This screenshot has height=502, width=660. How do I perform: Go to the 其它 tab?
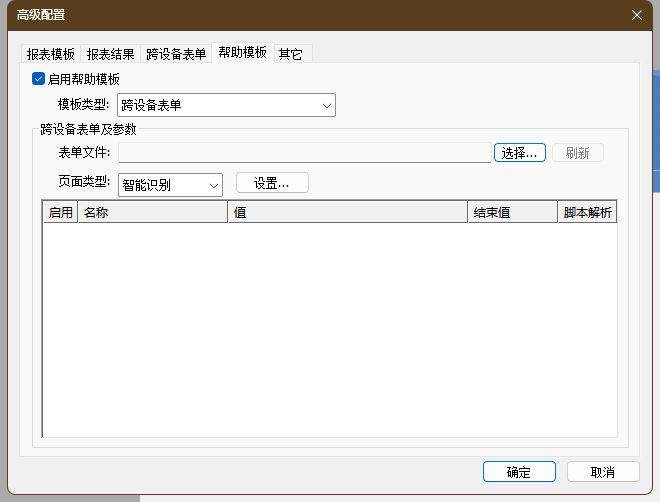point(291,54)
